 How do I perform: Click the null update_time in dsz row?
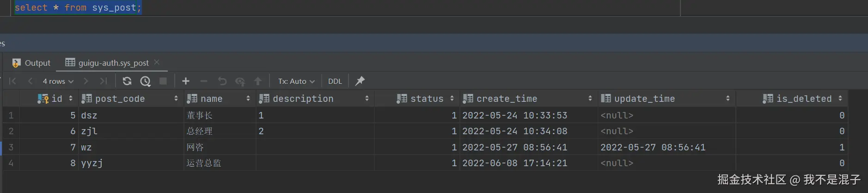pyautogui.click(x=666, y=115)
